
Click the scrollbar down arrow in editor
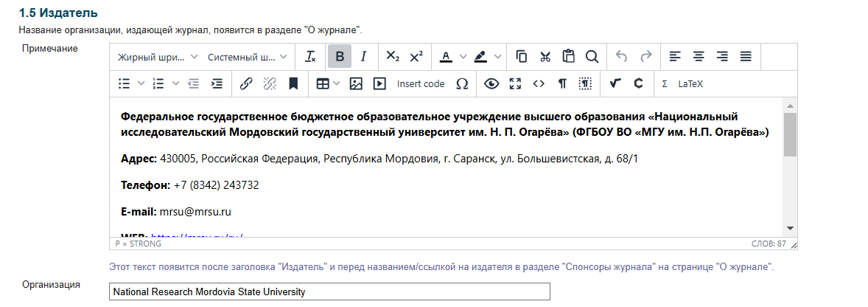coord(790,228)
